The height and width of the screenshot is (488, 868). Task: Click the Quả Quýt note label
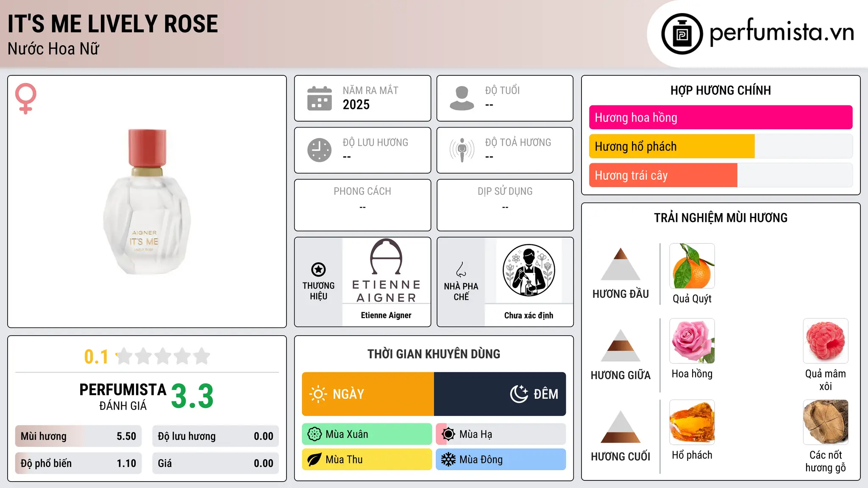pos(692,299)
